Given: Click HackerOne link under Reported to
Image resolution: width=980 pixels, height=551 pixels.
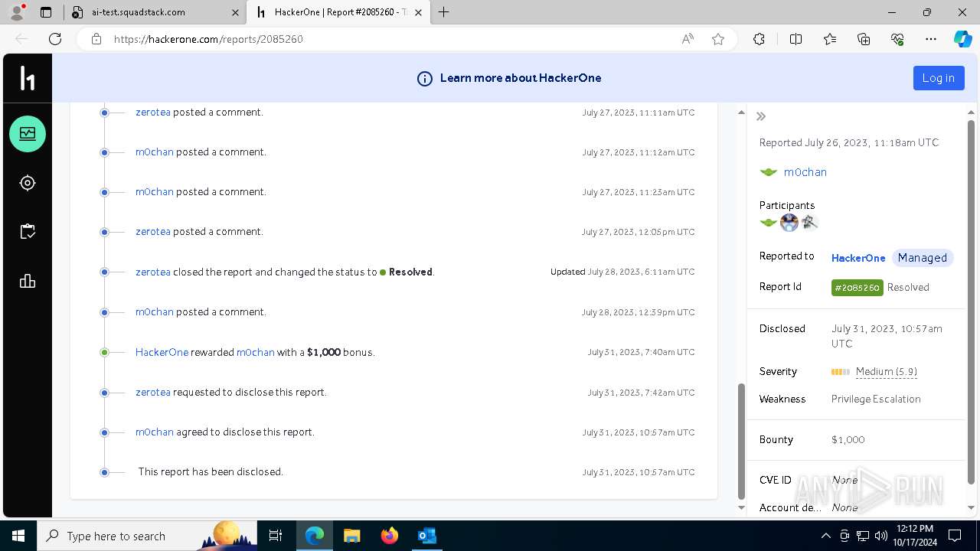Looking at the screenshot, I should click(x=858, y=258).
